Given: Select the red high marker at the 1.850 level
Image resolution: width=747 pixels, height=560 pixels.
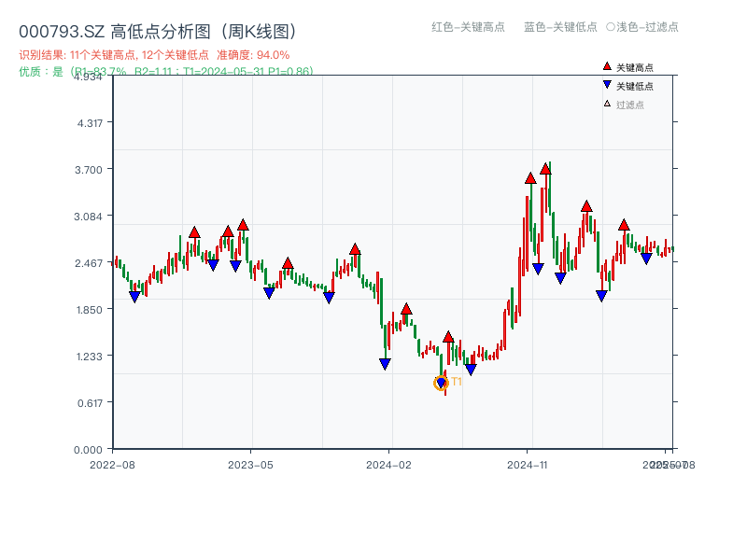Looking at the screenshot, I should tap(406, 309).
